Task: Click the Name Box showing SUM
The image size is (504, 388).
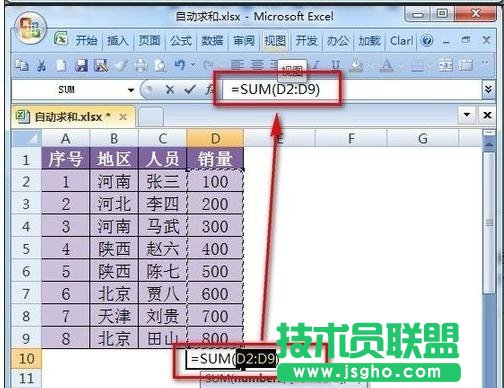Action: (68, 90)
